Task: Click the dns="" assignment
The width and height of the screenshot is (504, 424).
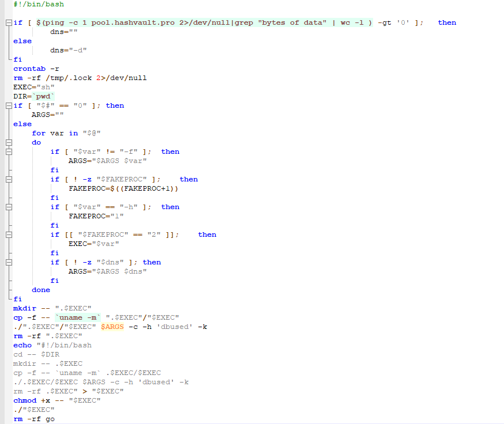Action: click(63, 32)
